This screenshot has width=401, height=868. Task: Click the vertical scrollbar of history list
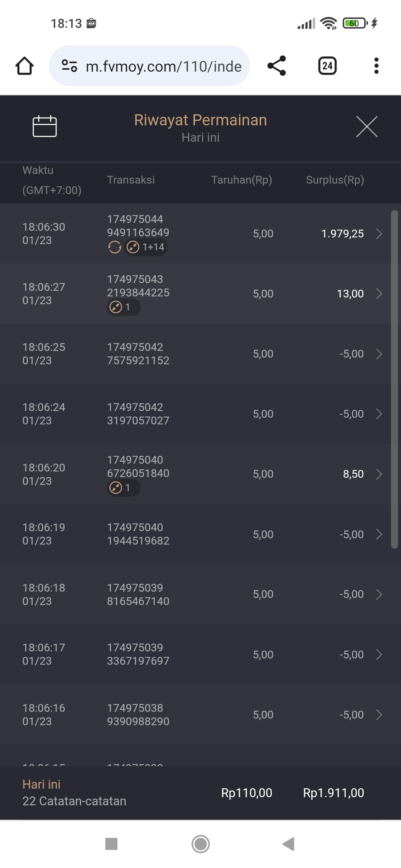pos(394,378)
